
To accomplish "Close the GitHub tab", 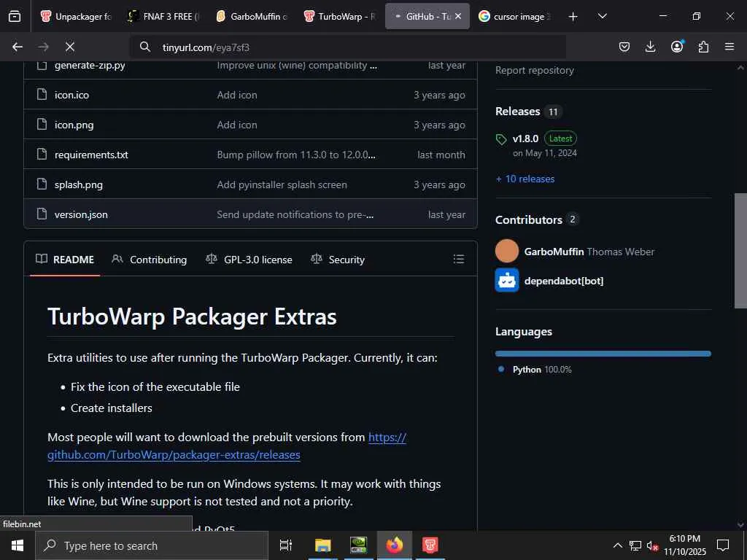I will [458, 16].
